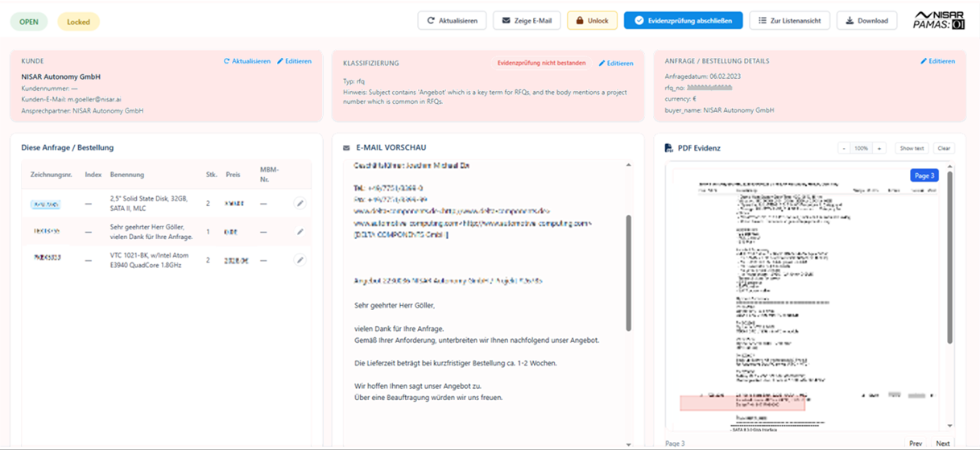The image size is (980, 450).
Task: Click the Kundennummer line in Kunde card
Action: coord(49,89)
